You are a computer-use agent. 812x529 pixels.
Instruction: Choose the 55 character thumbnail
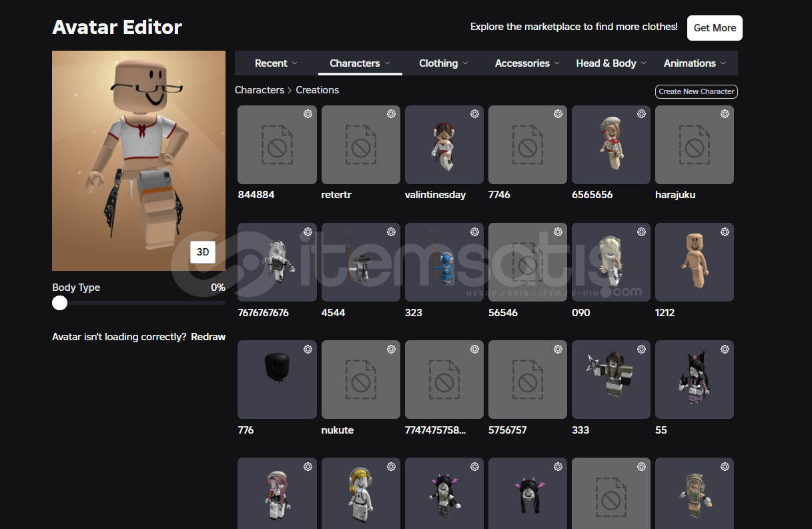coord(695,380)
